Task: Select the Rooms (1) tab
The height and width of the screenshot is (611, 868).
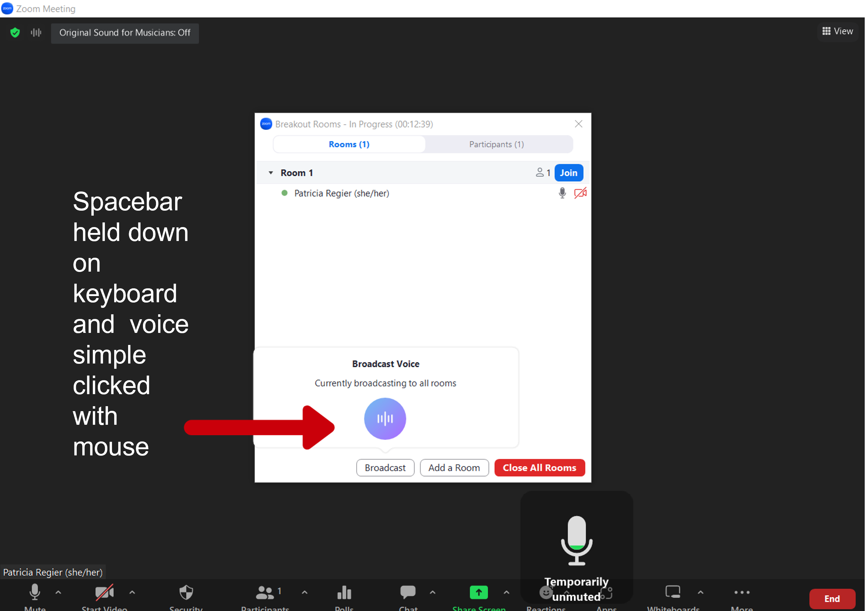Action: click(349, 144)
